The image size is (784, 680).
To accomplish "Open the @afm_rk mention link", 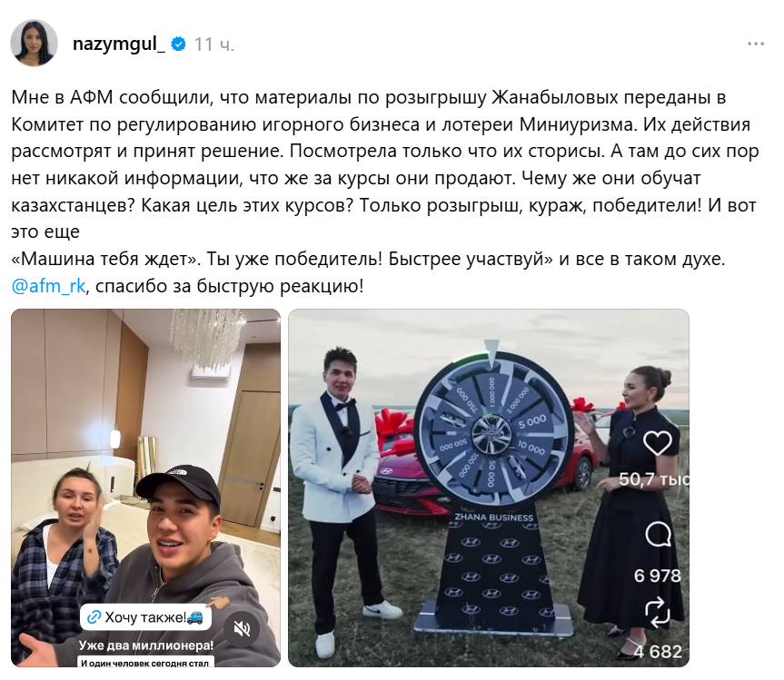I will coord(48,286).
